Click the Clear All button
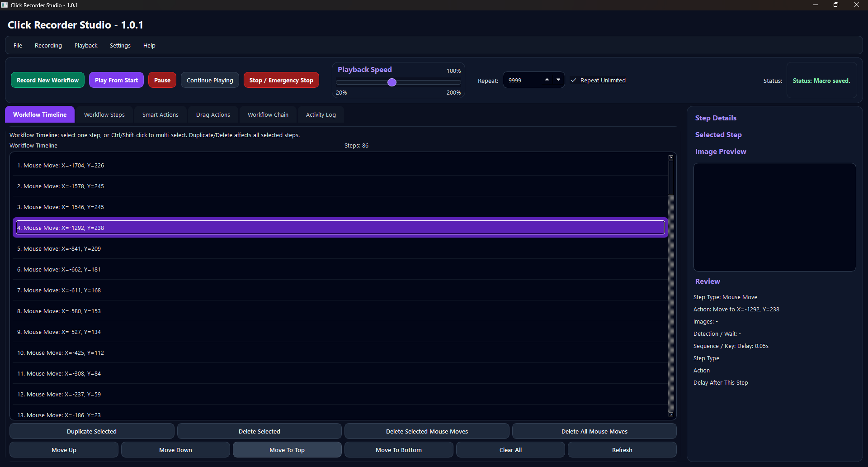 510,450
